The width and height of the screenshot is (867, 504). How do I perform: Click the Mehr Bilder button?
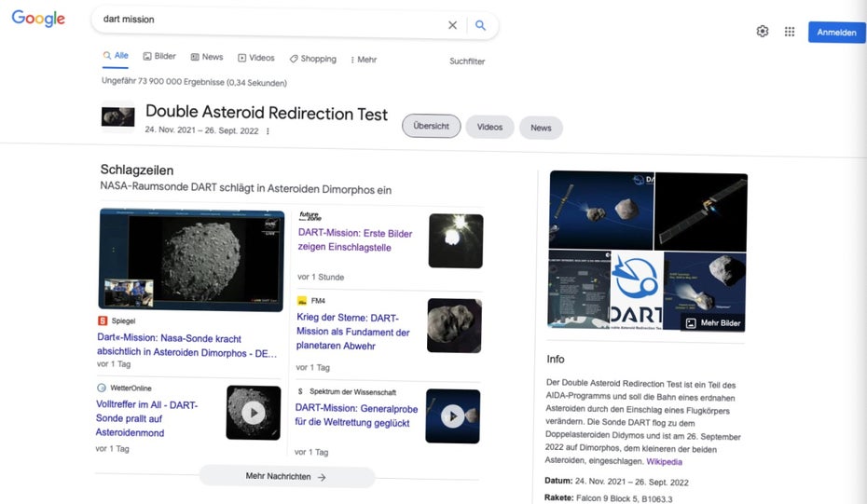pyautogui.click(x=713, y=322)
